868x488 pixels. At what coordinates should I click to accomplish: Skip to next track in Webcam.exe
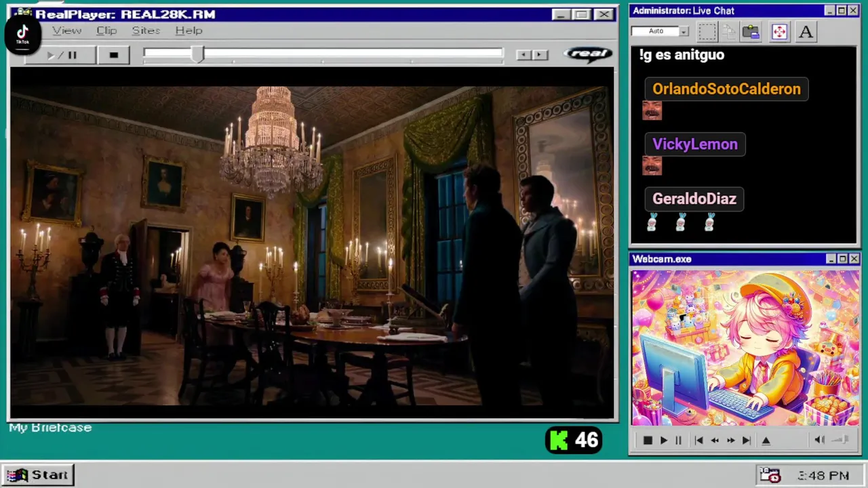[x=746, y=441]
